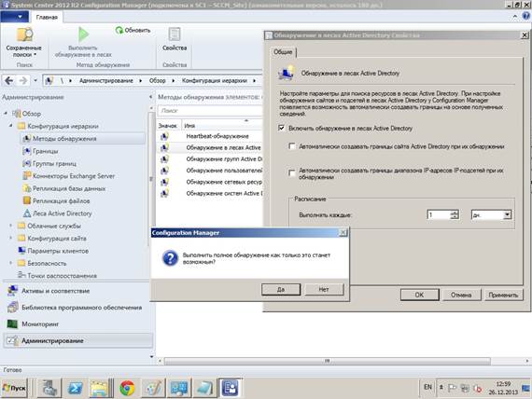Open breadcrumb arrow after Администрирование
This screenshot has height=399, width=532.
pyautogui.click(x=140, y=81)
